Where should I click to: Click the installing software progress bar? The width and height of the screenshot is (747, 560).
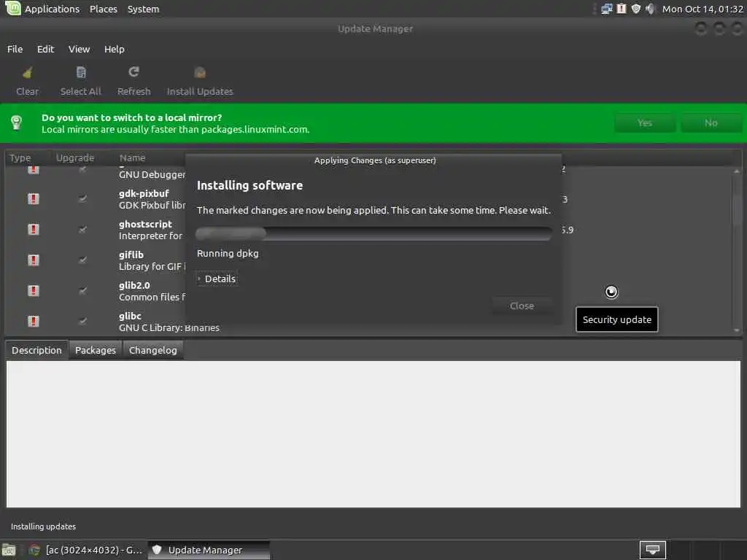pos(374,233)
